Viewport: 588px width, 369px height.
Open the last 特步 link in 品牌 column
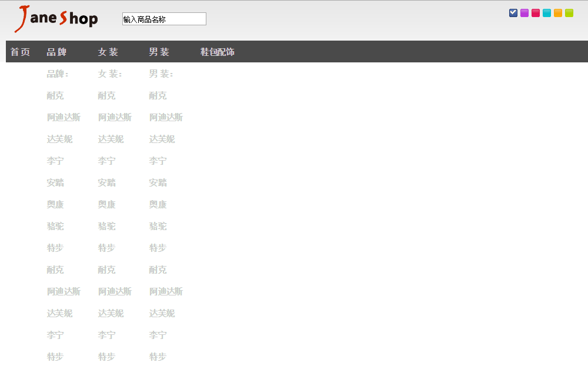point(55,357)
